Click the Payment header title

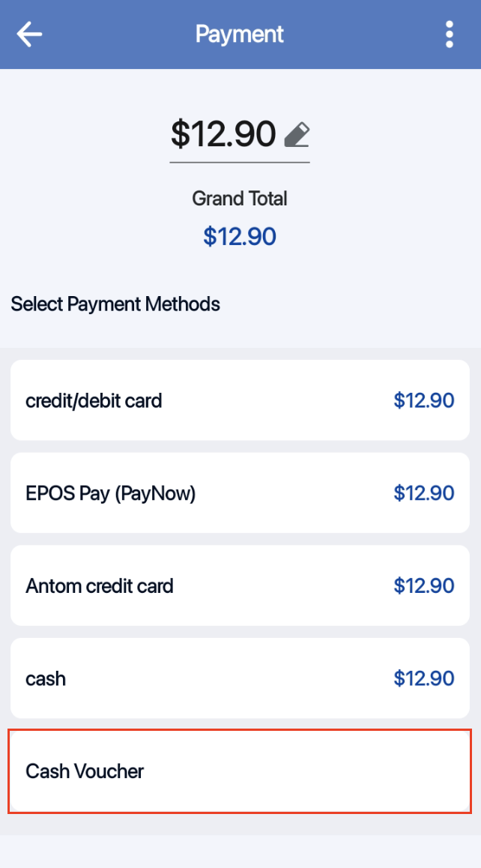point(240,34)
